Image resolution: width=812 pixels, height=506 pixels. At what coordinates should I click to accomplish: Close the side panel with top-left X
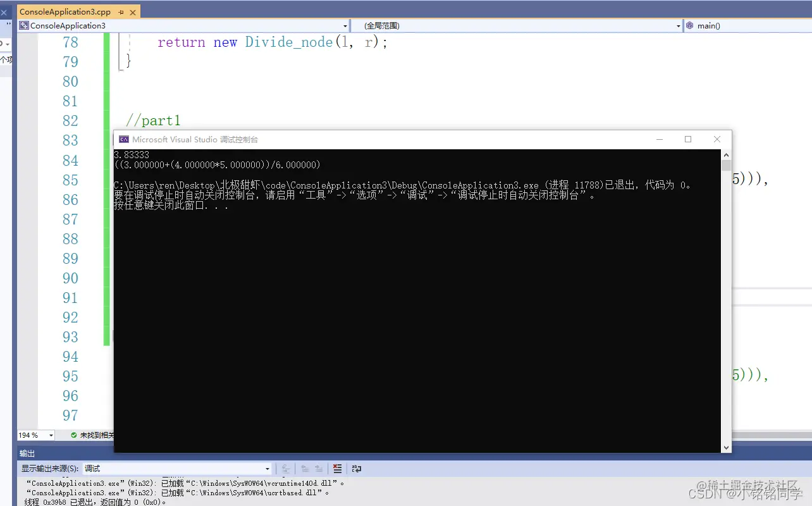coord(3,12)
